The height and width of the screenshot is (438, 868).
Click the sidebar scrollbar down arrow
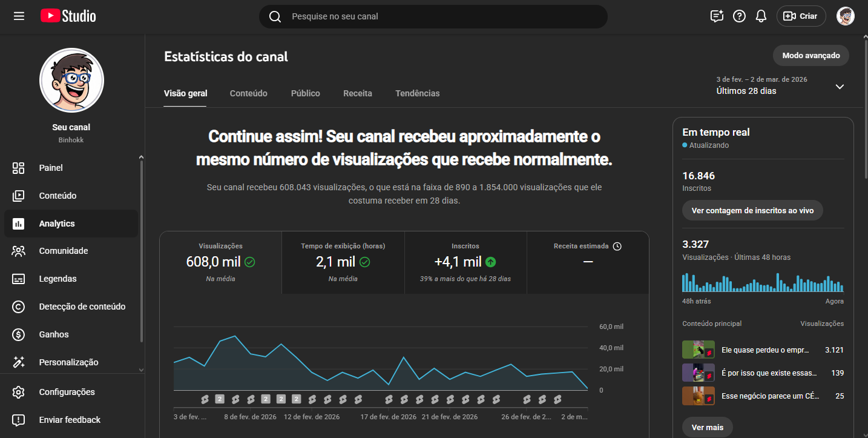(141, 370)
